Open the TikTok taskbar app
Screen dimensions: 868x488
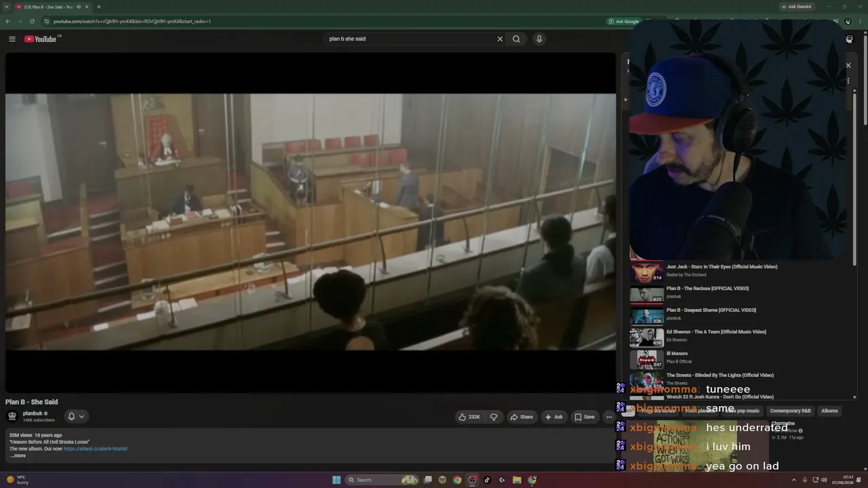point(487,480)
